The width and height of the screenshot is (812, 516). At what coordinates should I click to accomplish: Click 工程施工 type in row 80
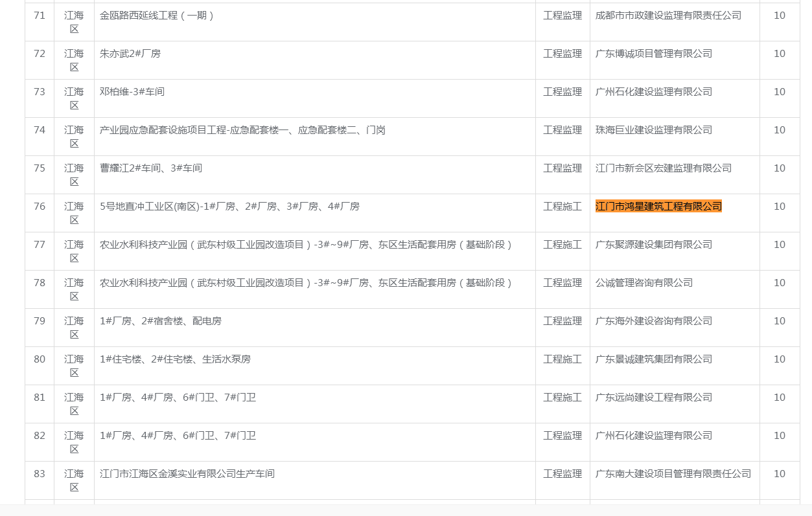point(563,359)
